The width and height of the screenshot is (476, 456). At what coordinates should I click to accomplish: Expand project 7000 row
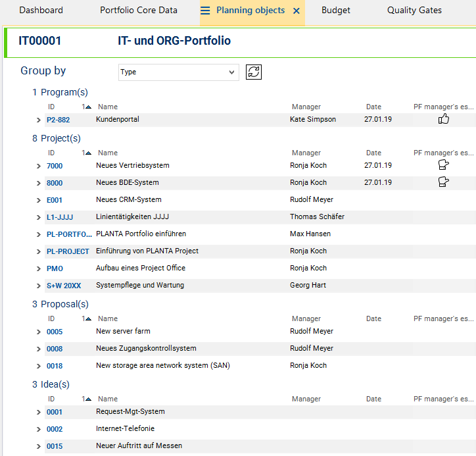click(39, 166)
